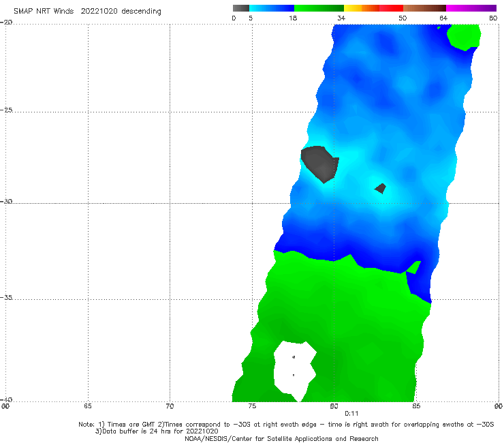Click the longitude label '65'
This screenshot has height=443, width=504.
[x=88, y=406]
